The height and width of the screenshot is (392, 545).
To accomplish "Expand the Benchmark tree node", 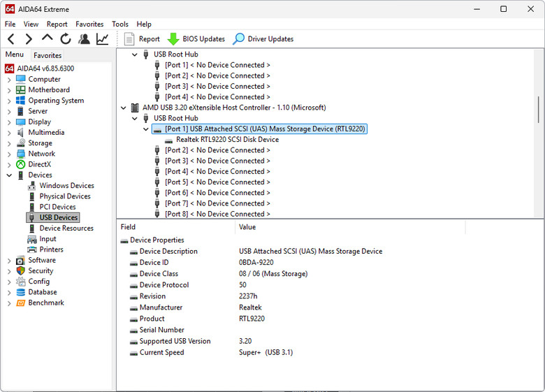I will click(x=9, y=303).
